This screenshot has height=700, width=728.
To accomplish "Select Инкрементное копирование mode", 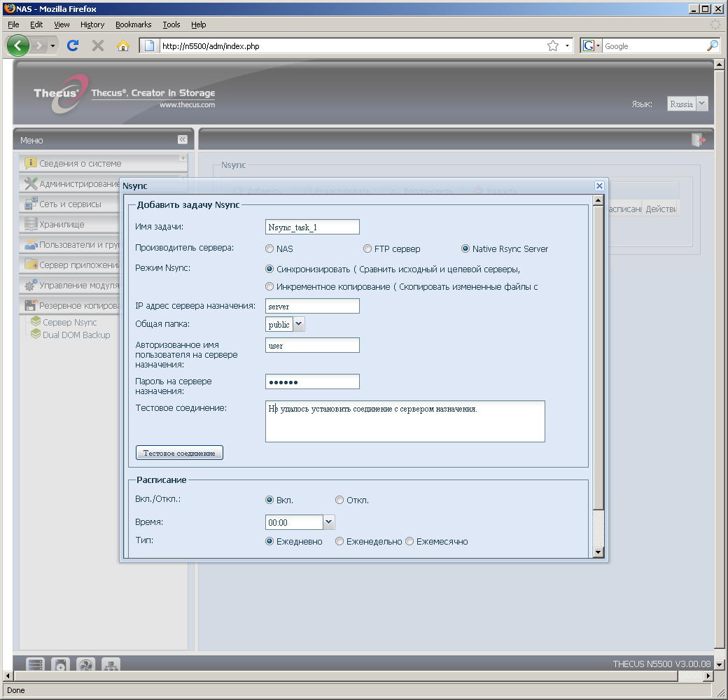I will coord(269,286).
